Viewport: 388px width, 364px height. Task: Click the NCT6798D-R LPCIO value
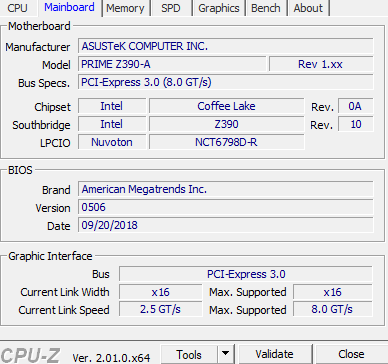(226, 142)
